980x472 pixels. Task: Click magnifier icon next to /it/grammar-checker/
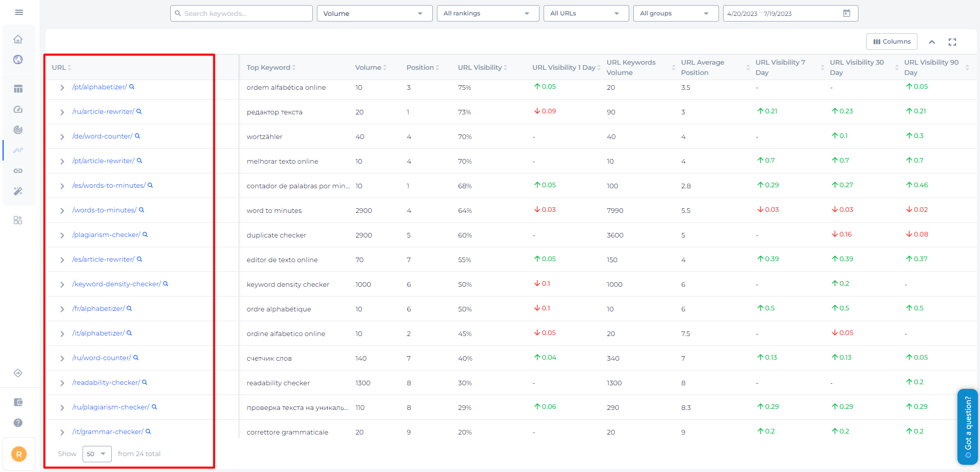coord(148,431)
